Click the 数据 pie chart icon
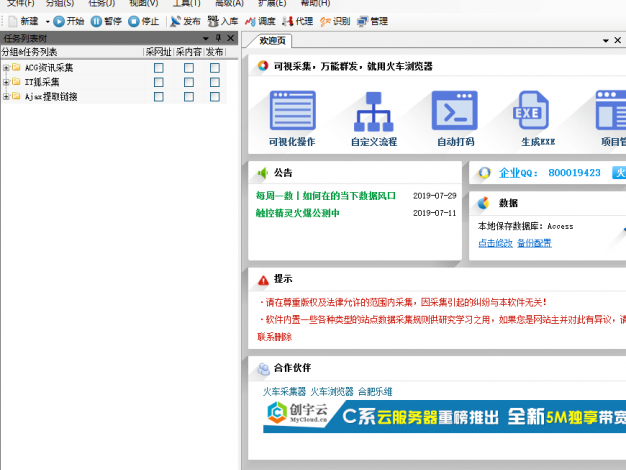 (x=483, y=203)
